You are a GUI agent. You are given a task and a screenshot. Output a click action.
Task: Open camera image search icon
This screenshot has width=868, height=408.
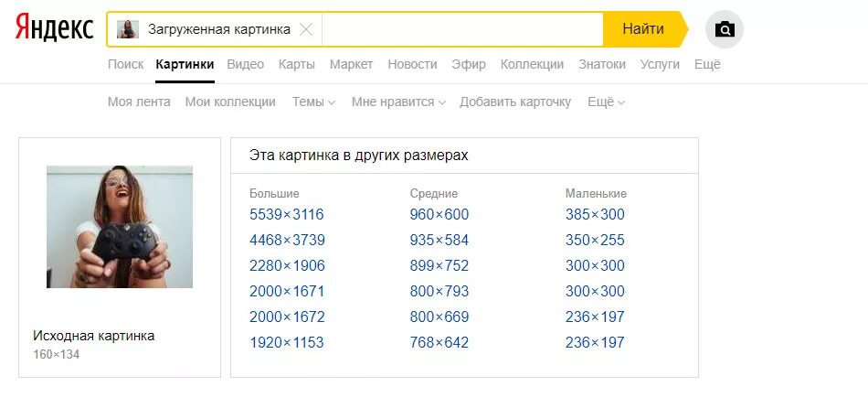tap(724, 29)
